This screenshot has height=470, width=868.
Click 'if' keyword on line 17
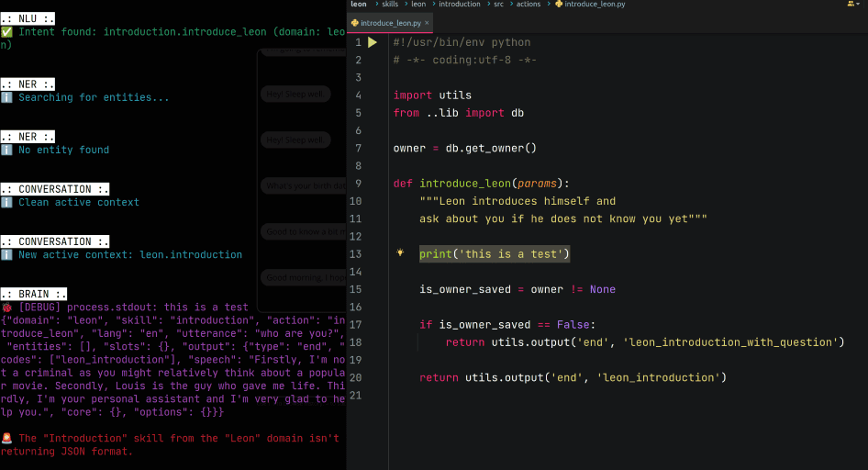click(426, 324)
